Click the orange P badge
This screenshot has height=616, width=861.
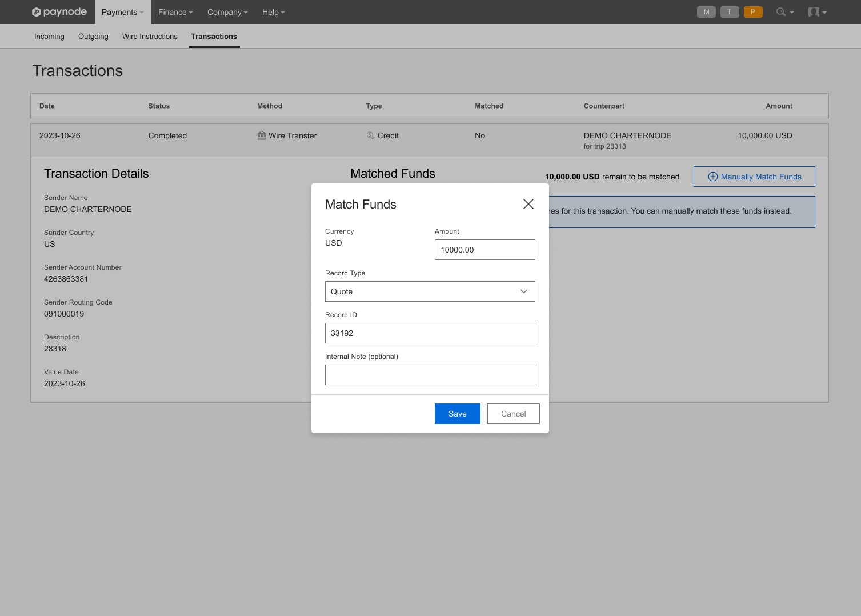pos(753,12)
